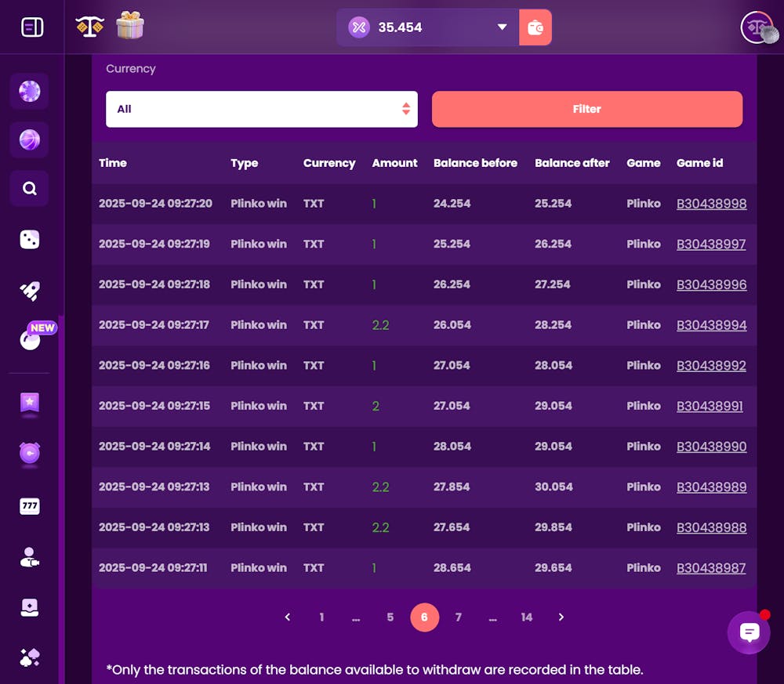Open game id B30438998 link
This screenshot has width=784, height=684.
pyautogui.click(x=712, y=204)
